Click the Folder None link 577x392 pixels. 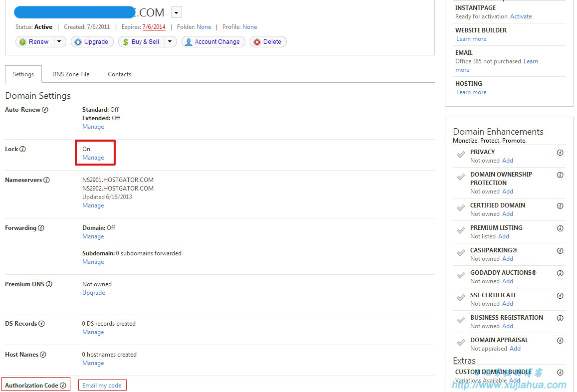point(204,27)
